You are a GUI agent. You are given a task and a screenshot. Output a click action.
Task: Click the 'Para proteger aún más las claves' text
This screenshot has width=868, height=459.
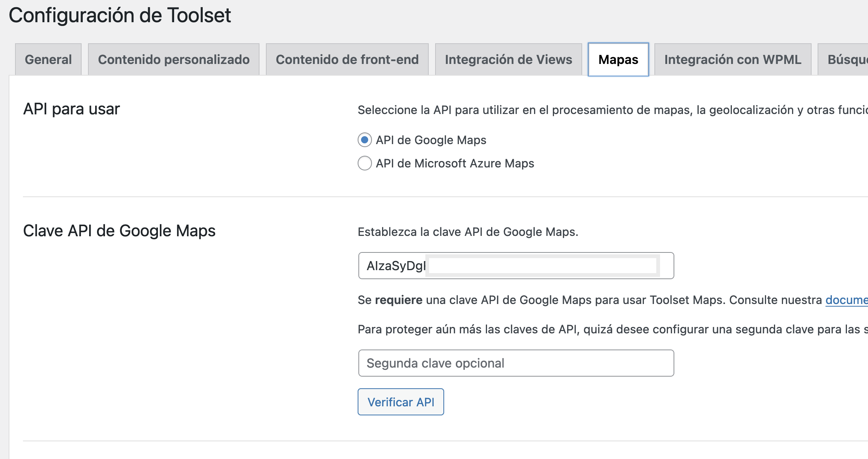point(613,329)
